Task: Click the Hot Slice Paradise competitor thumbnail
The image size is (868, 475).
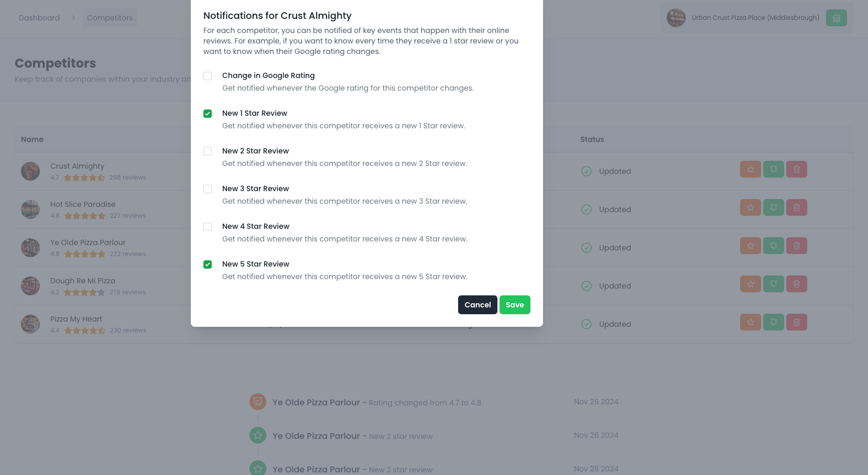Action: [x=30, y=209]
